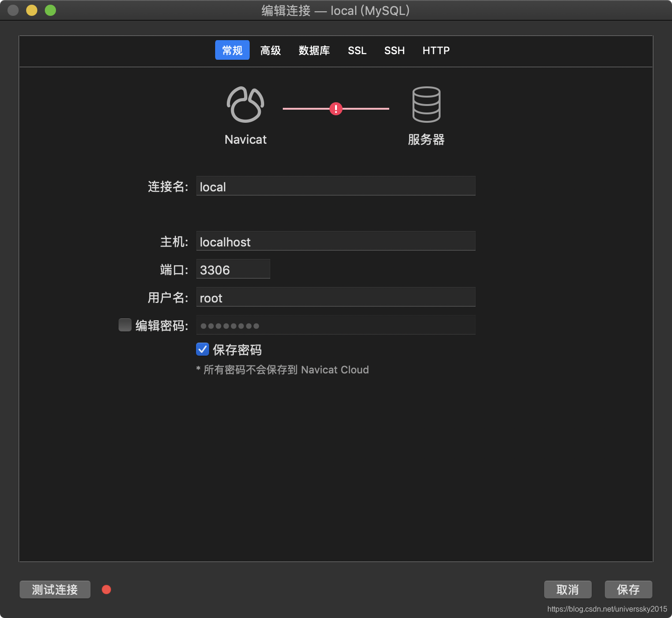
Task: Click the 用户名 field showing root
Action: click(x=336, y=297)
